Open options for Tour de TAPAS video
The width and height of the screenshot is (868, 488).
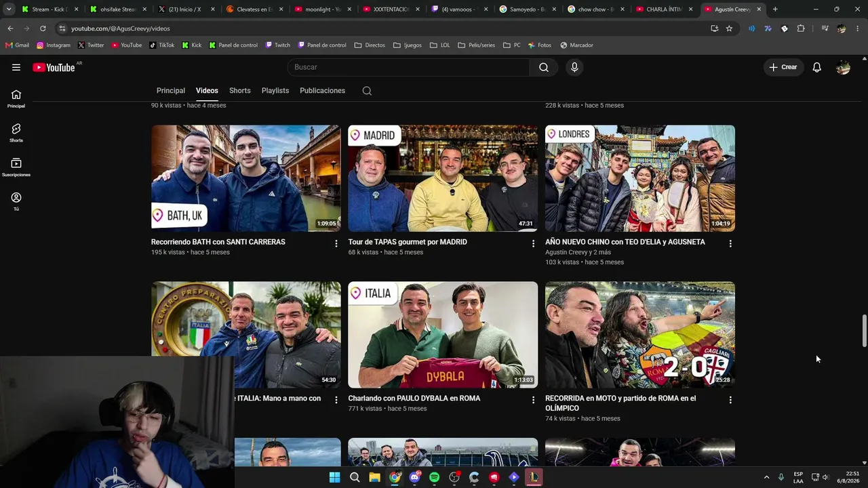533,243
